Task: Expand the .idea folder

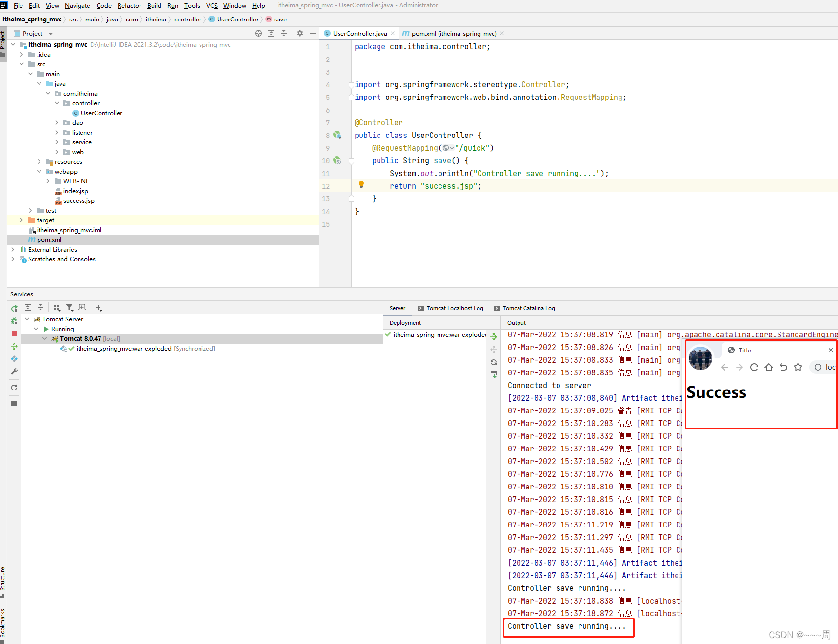Action: click(21, 54)
